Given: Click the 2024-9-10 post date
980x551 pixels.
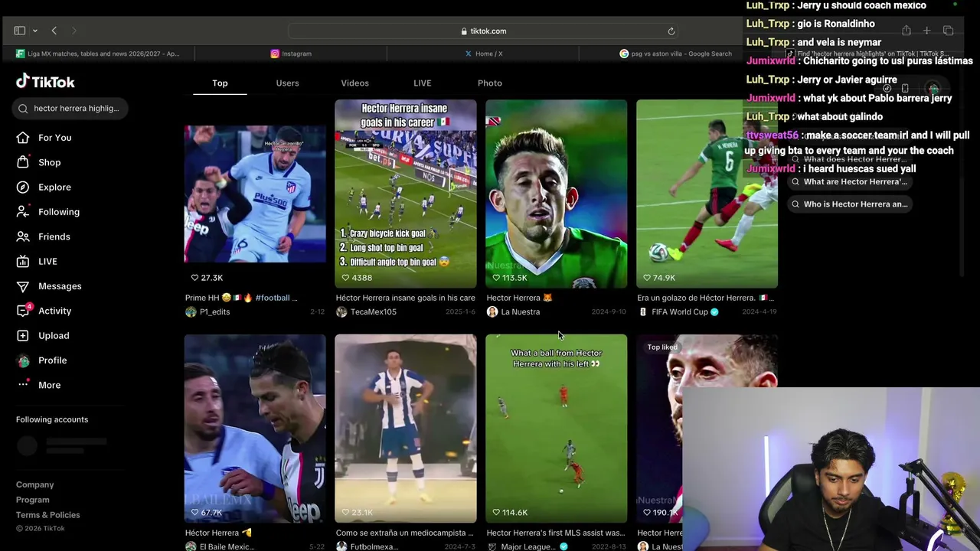Looking at the screenshot, I should (x=609, y=312).
